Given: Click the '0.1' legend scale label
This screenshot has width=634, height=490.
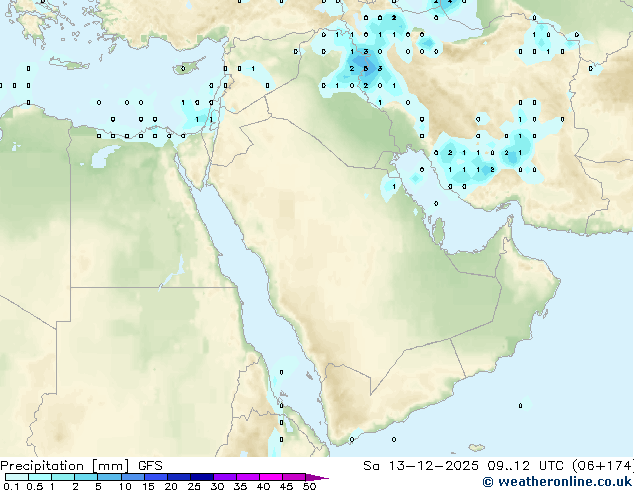Looking at the screenshot, I should click(x=11, y=486).
